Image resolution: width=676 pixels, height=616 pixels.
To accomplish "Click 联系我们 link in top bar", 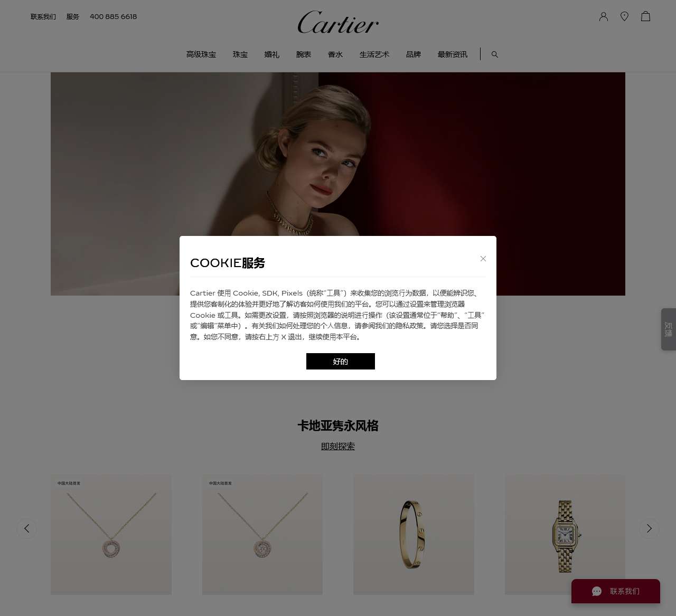I will click(43, 17).
